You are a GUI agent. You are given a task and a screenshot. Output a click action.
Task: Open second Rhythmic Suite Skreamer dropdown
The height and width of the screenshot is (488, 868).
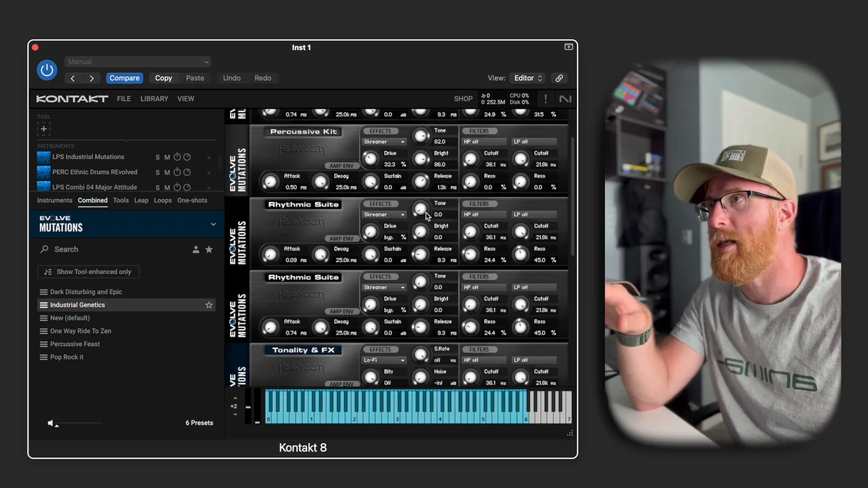click(384, 287)
